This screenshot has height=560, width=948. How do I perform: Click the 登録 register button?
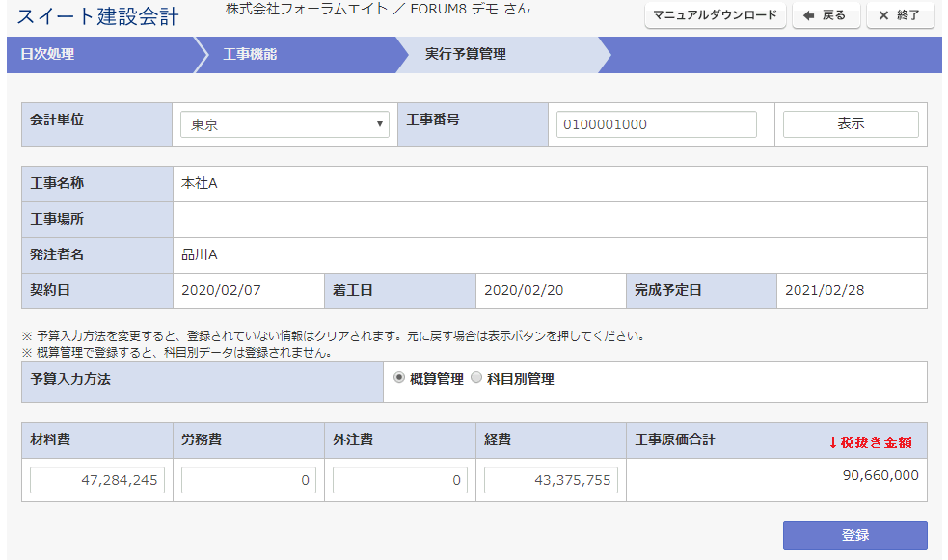(854, 535)
